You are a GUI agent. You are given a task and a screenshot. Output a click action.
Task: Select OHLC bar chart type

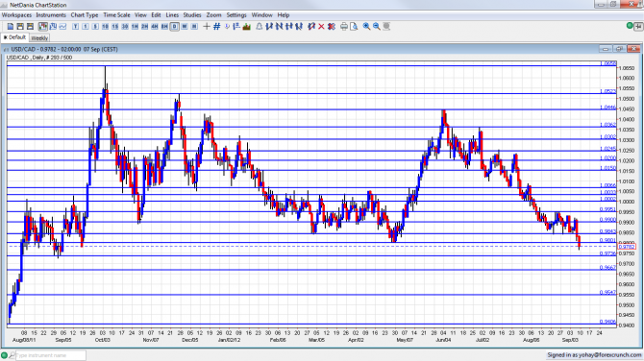pyautogui.click(x=53, y=27)
